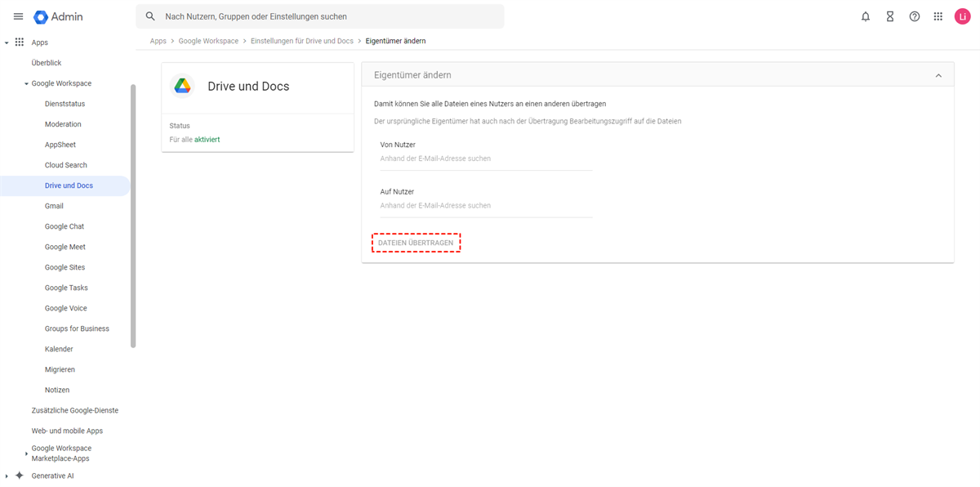The height and width of the screenshot is (487, 980).
Task: Focus the top search box
Action: [320, 16]
